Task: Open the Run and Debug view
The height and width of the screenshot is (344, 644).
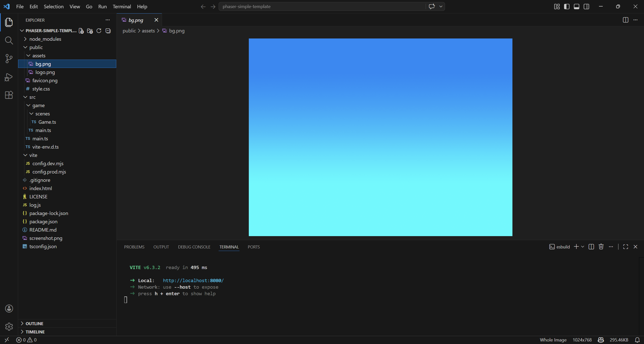Action: click(x=9, y=77)
